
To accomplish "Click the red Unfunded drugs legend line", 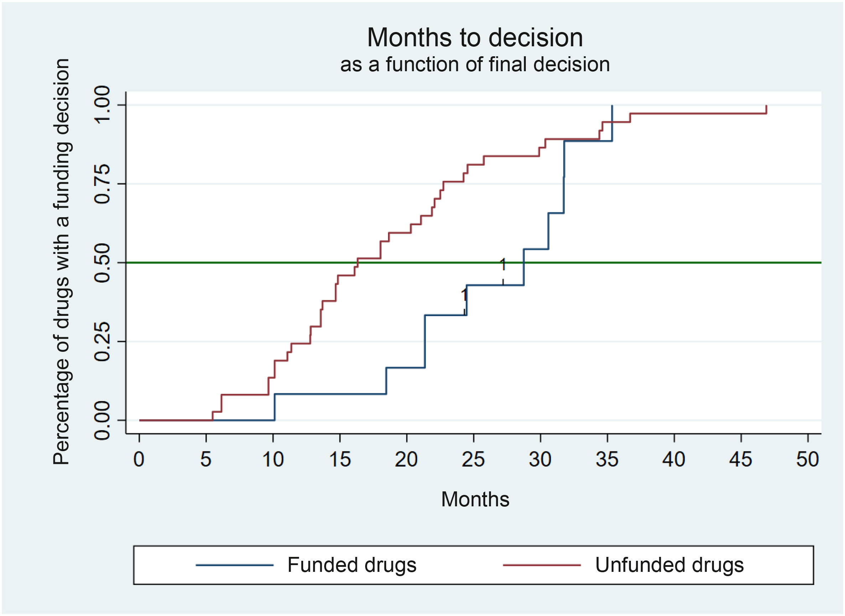I will coord(542,565).
